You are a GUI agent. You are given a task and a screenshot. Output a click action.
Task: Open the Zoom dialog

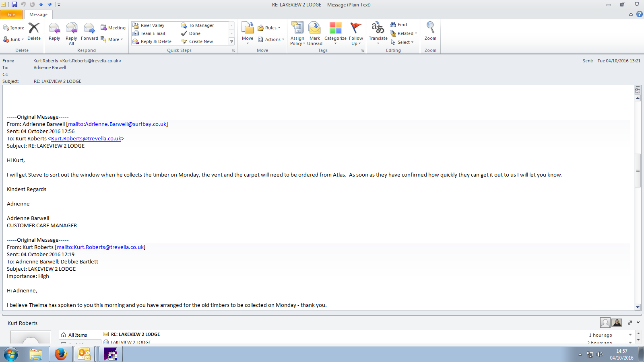click(430, 31)
